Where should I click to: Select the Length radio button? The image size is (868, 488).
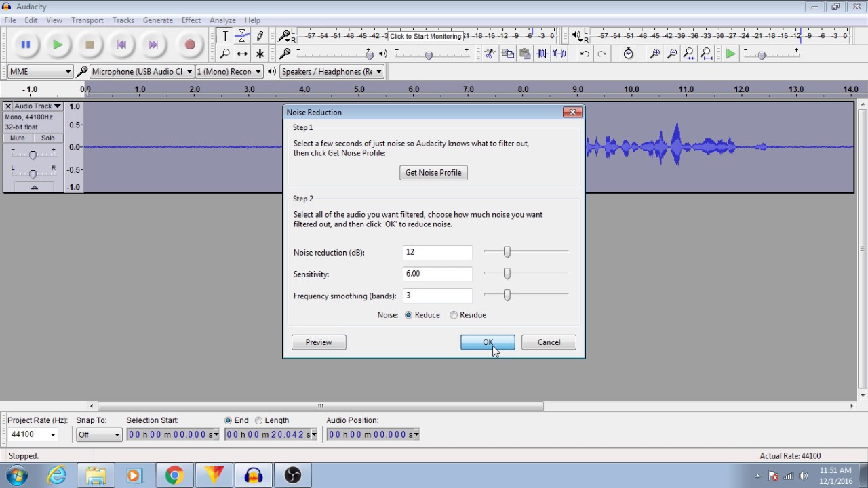pos(258,420)
